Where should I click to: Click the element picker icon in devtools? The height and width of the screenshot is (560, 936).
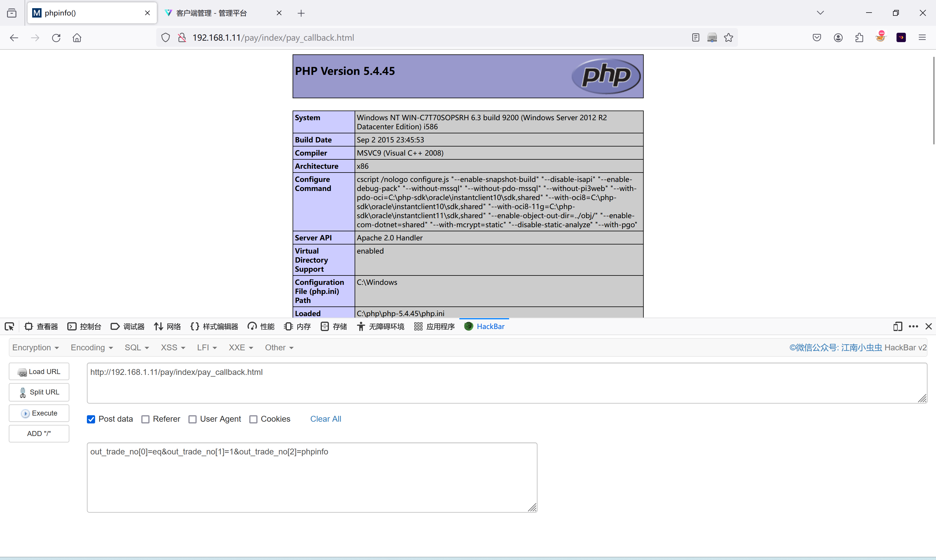[x=9, y=326]
